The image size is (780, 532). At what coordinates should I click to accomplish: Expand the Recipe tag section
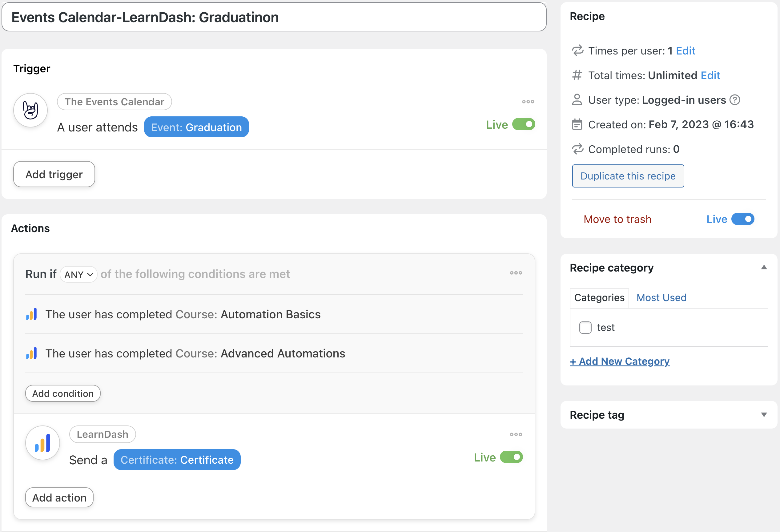[x=764, y=414]
